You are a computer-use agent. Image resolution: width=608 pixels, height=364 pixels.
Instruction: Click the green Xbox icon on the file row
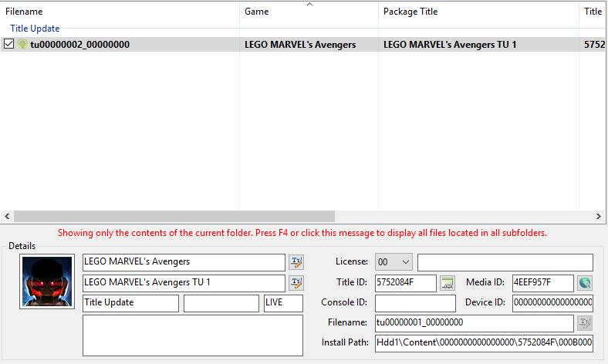22,45
